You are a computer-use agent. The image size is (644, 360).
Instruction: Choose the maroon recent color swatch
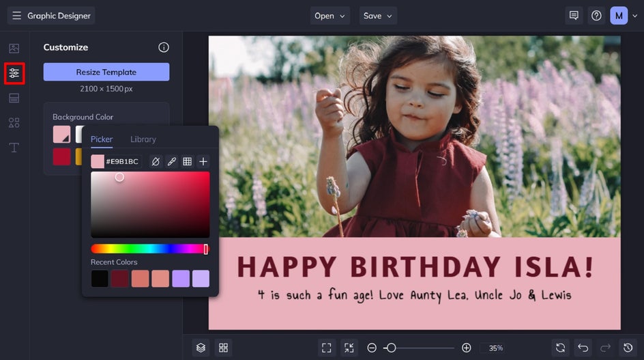pyautogui.click(x=119, y=279)
